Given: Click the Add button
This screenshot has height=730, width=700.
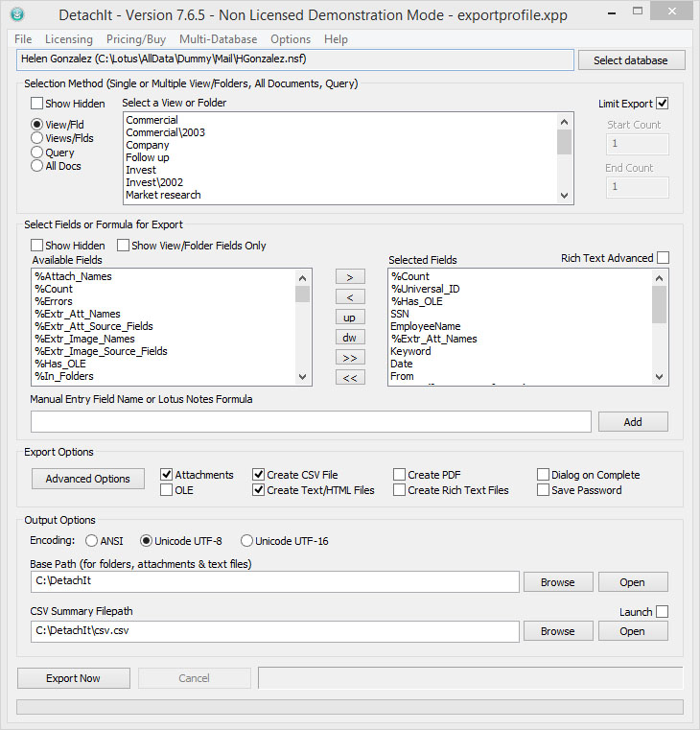Looking at the screenshot, I should click(633, 422).
